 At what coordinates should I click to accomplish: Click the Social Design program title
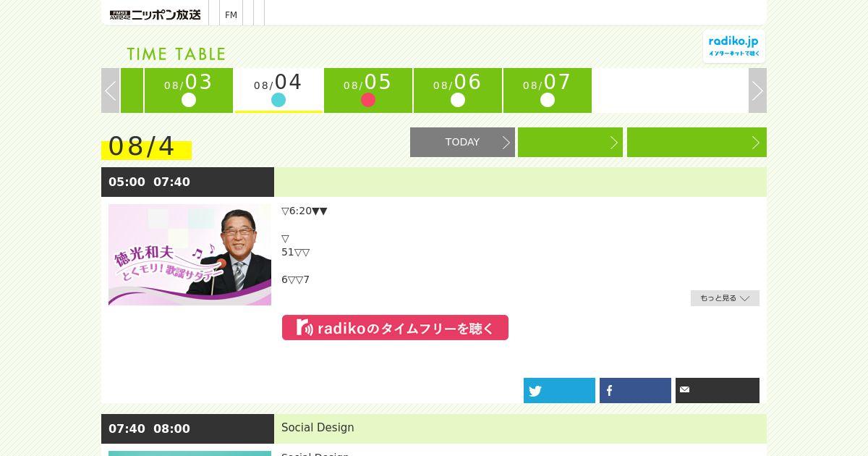318,428
